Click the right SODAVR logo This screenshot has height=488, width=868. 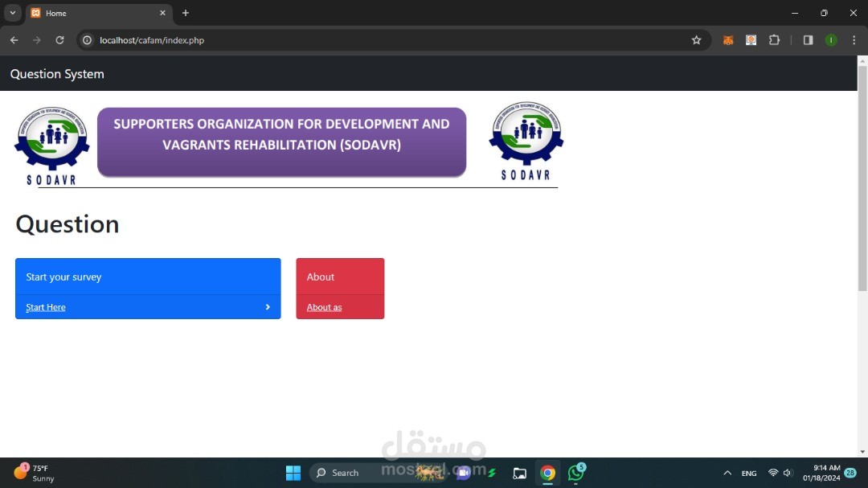[526, 141]
